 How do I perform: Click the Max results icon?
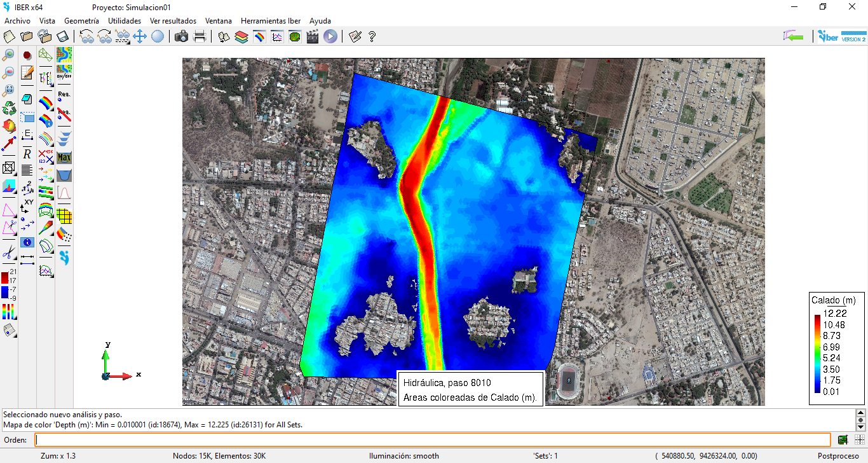pyautogui.click(x=64, y=157)
